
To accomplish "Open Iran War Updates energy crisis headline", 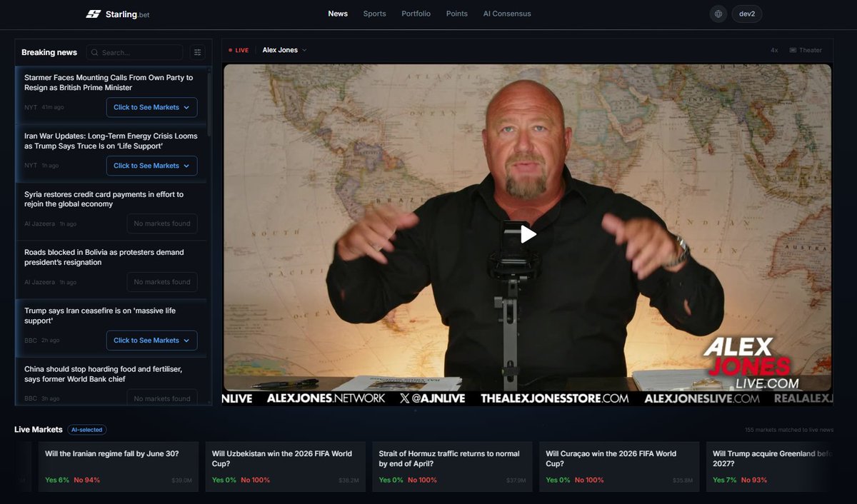I will pyautogui.click(x=111, y=141).
